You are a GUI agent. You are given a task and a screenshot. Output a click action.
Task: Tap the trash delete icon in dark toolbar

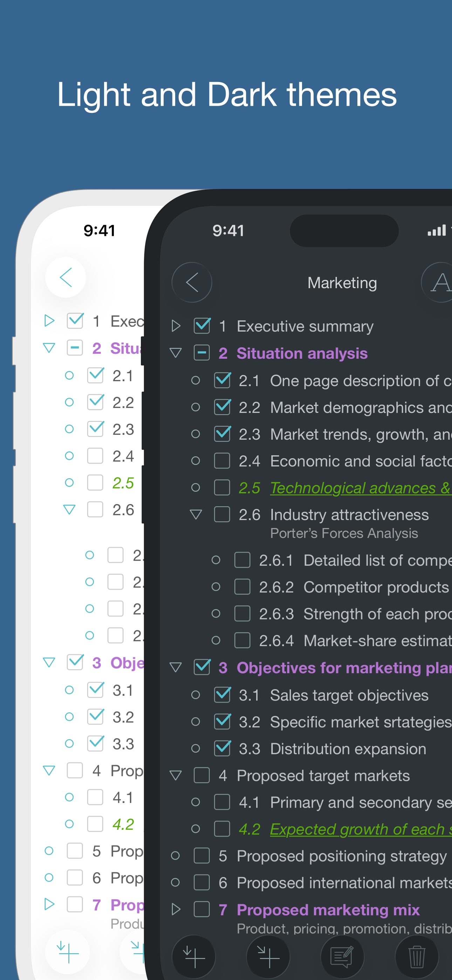(417, 957)
